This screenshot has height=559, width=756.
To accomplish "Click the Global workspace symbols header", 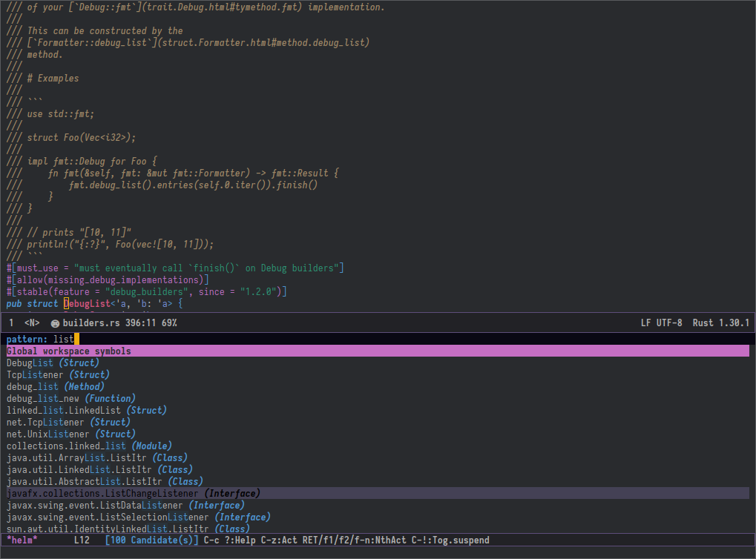I will click(x=378, y=351).
